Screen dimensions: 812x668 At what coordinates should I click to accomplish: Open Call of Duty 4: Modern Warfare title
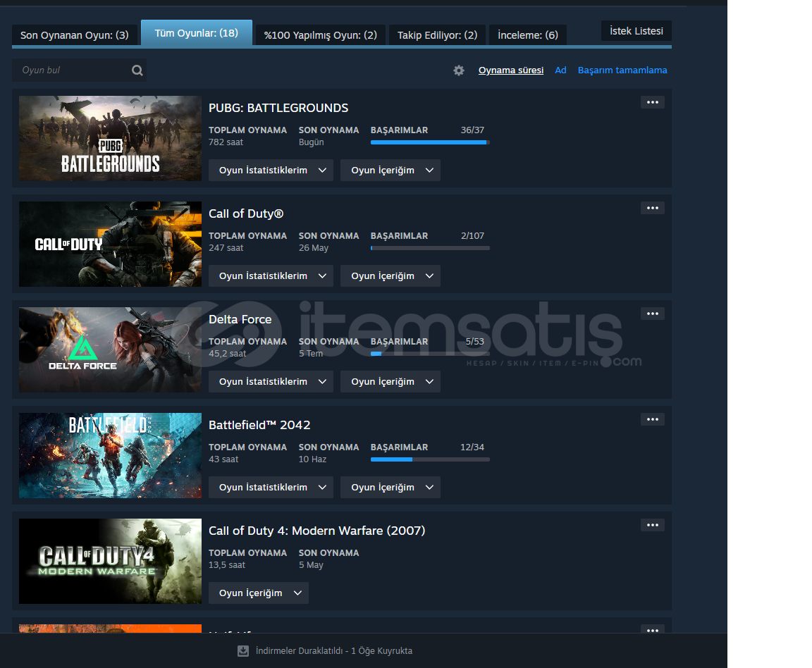point(317,531)
